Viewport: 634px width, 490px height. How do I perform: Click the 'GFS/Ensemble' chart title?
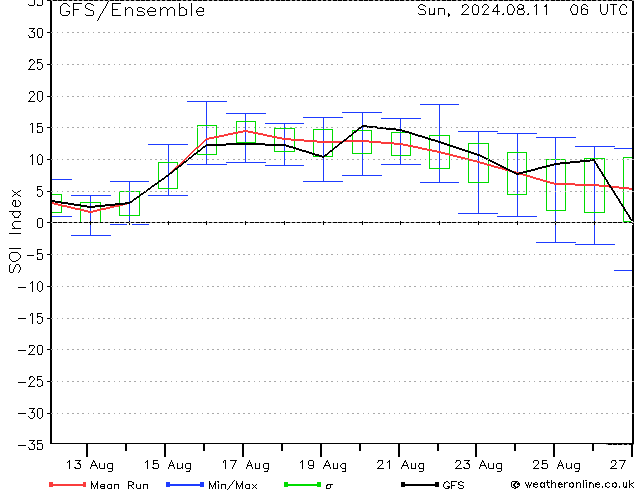click(132, 10)
